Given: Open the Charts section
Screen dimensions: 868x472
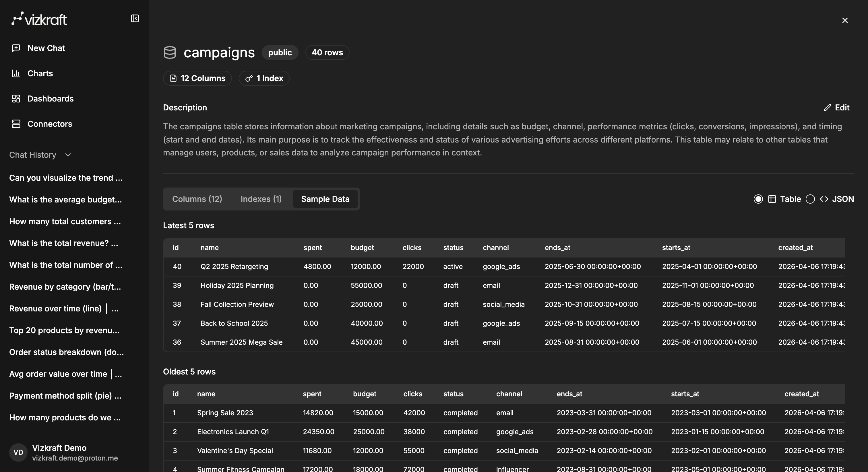Looking at the screenshot, I should [40, 73].
